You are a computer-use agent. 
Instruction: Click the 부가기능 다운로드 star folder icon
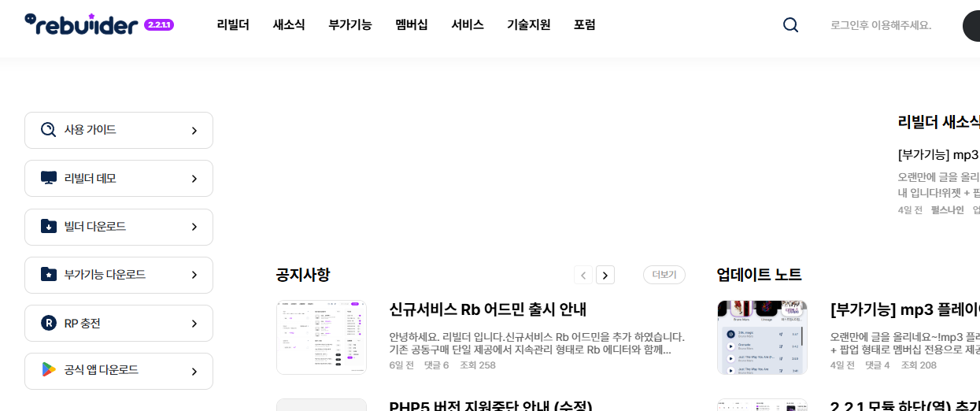[49, 275]
